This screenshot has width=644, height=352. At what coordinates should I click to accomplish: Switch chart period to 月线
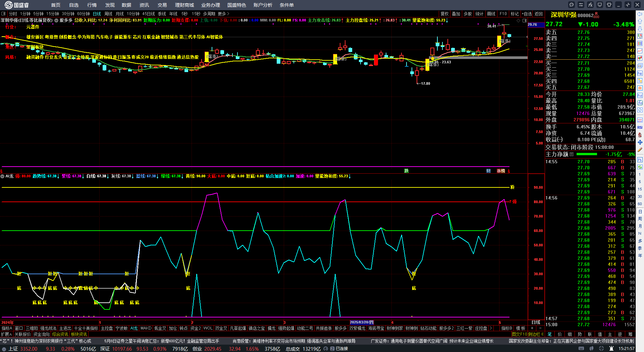coord(119,14)
